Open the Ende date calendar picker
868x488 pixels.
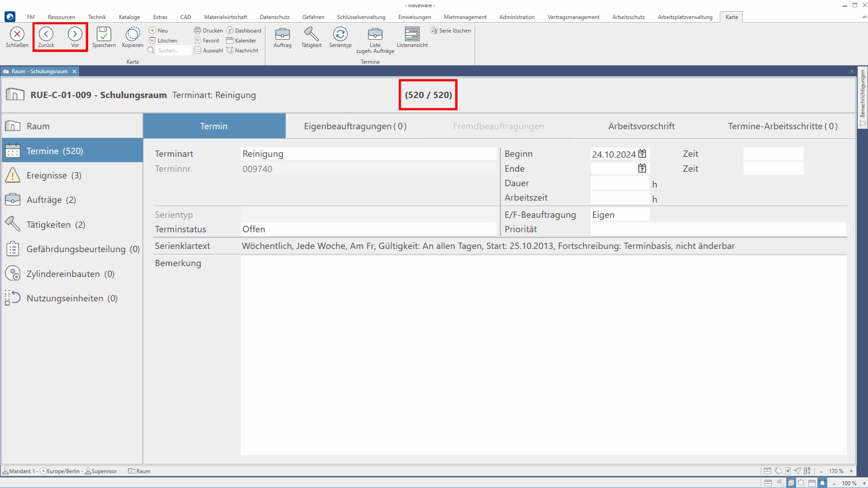(642, 169)
